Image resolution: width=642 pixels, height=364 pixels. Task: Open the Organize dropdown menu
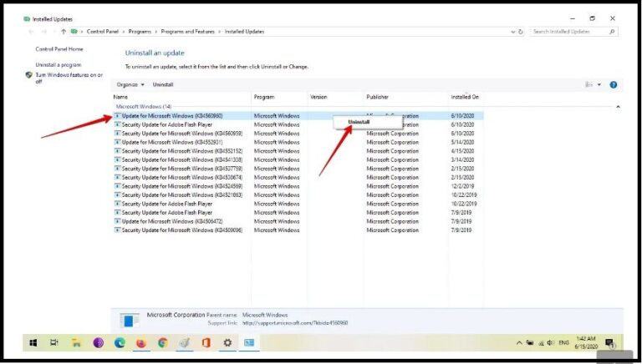tap(130, 84)
